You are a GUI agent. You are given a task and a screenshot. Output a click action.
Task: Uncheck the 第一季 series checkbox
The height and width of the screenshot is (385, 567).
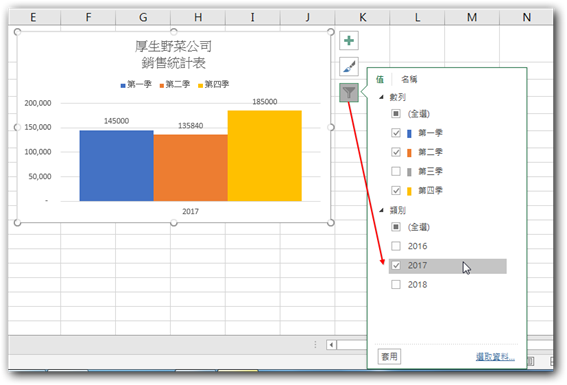point(396,133)
